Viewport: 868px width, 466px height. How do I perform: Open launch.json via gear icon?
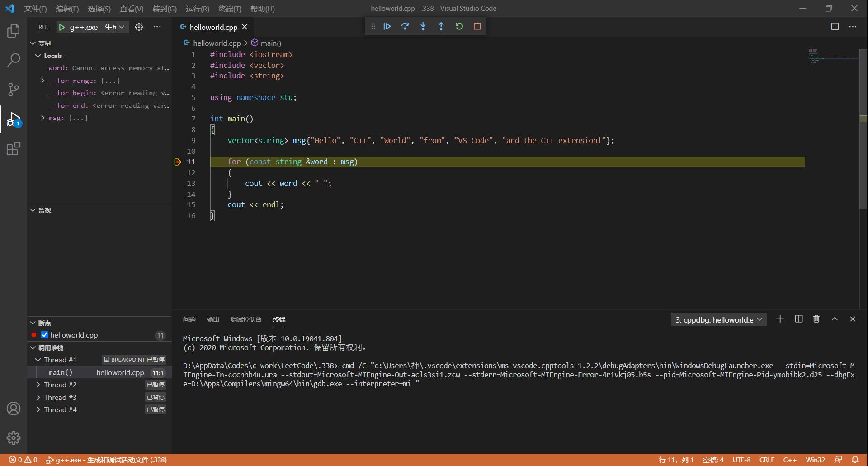coord(139,27)
